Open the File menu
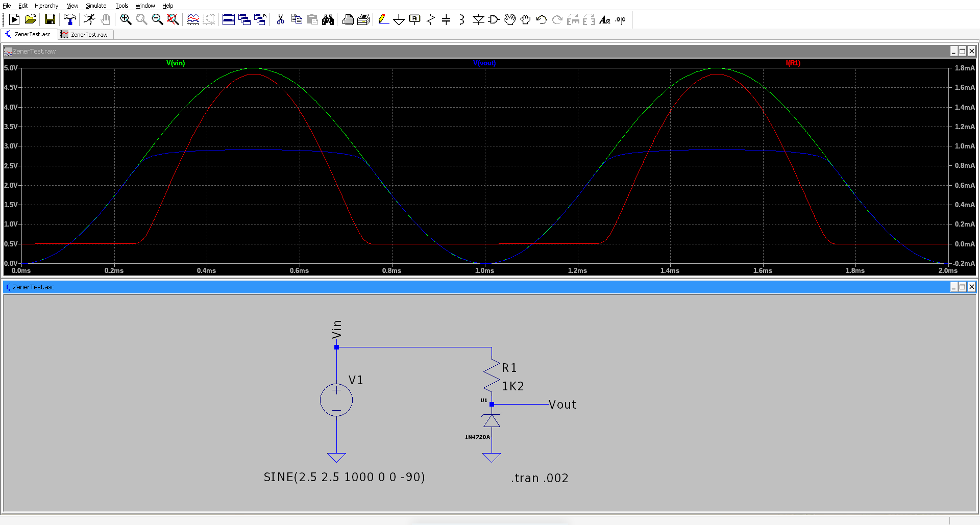 tap(7, 6)
